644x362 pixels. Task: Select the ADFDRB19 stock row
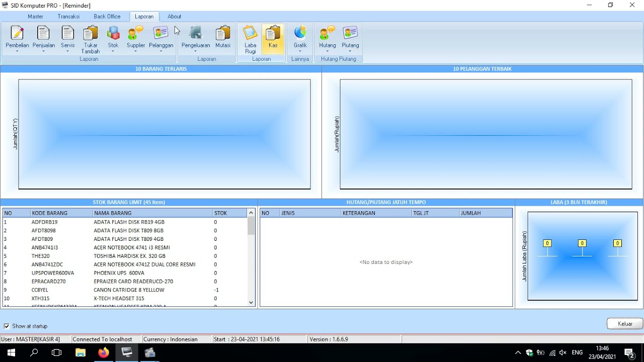pos(125,222)
